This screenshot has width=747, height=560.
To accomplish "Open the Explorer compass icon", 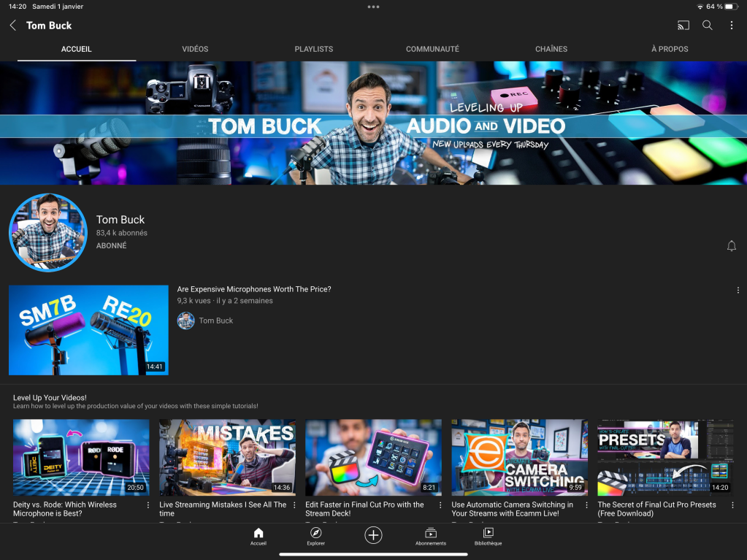I will pyautogui.click(x=315, y=537).
